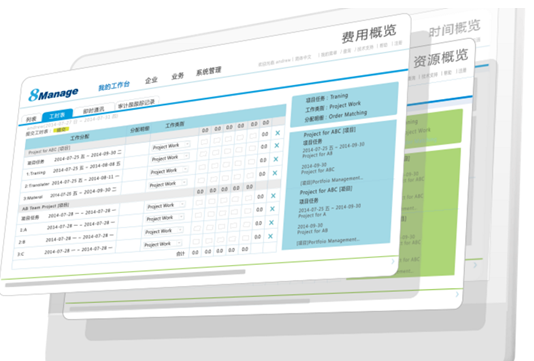
Task: Delete row 3:C of AB Team Project
Action: point(270,236)
